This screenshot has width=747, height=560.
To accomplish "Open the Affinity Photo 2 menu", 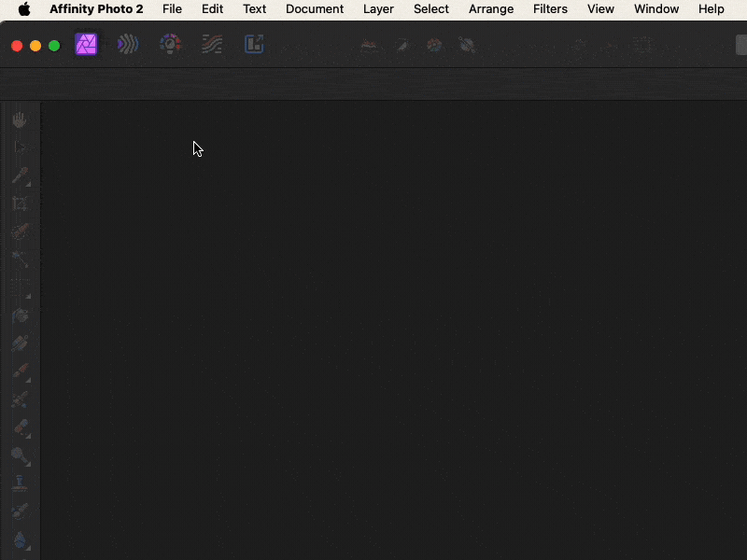I will pos(96,9).
